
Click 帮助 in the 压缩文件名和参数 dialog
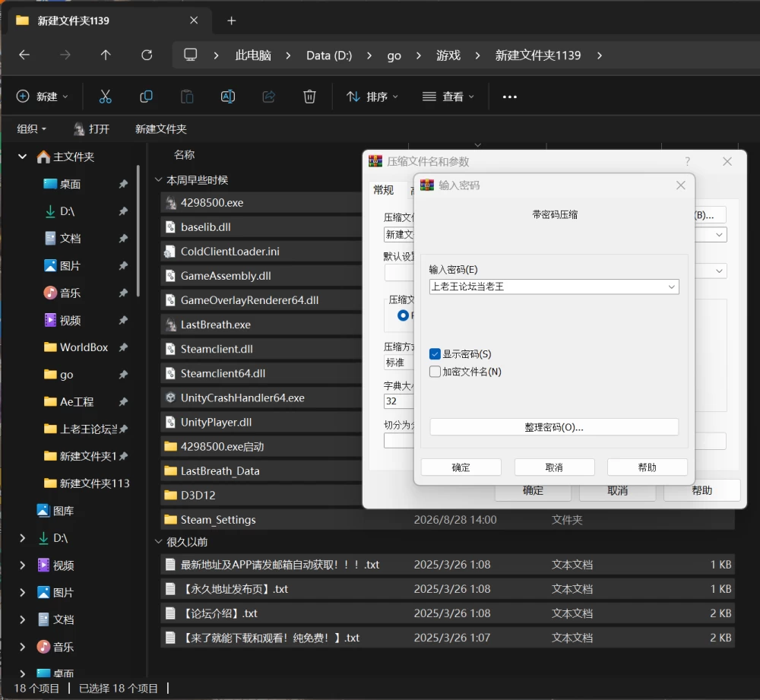point(701,490)
